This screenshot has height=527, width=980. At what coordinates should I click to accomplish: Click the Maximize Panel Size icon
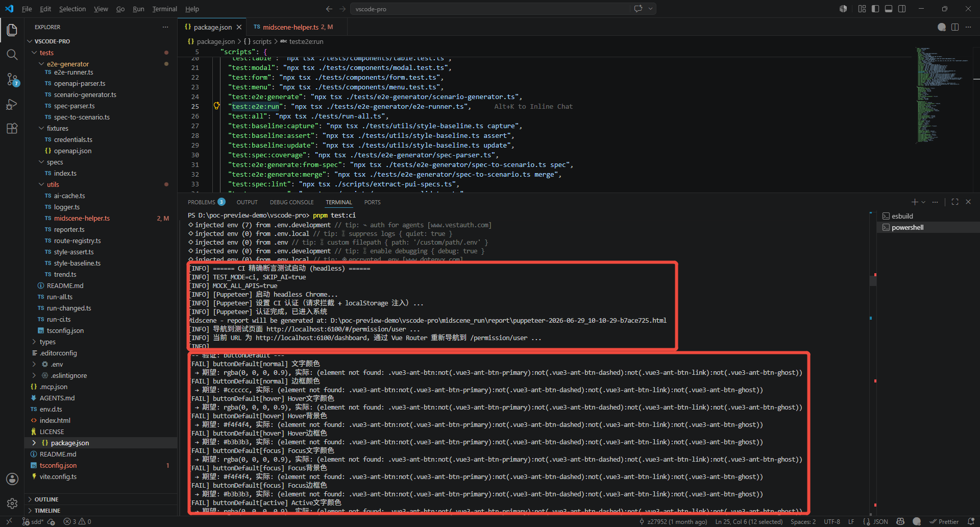click(x=955, y=202)
